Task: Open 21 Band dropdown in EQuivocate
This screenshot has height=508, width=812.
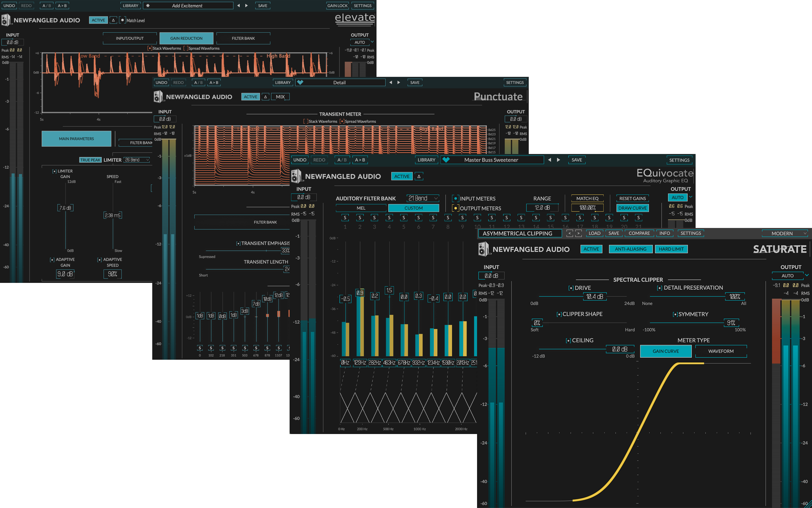Action: pos(423,198)
